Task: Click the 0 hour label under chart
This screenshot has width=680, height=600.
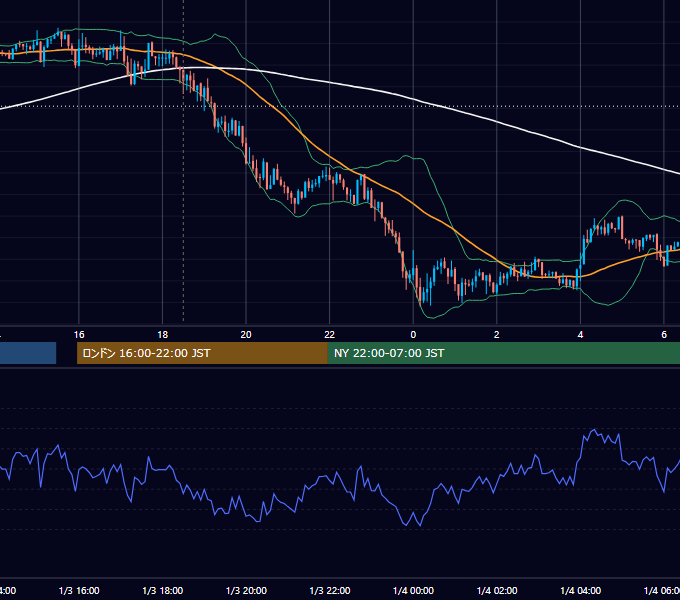Action: [413, 335]
